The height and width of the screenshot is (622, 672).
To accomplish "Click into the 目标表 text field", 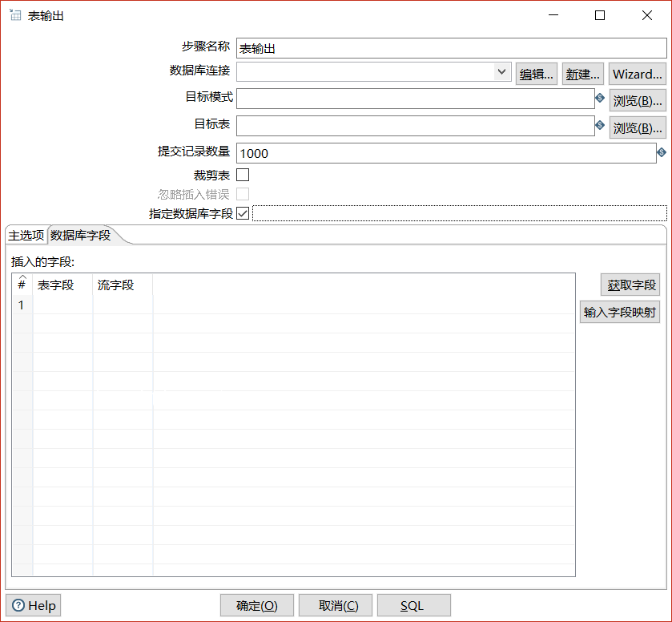I will (415, 126).
